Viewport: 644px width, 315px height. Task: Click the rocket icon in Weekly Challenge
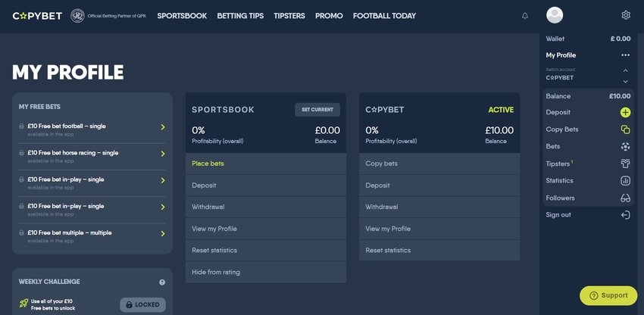(x=23, y=304)
